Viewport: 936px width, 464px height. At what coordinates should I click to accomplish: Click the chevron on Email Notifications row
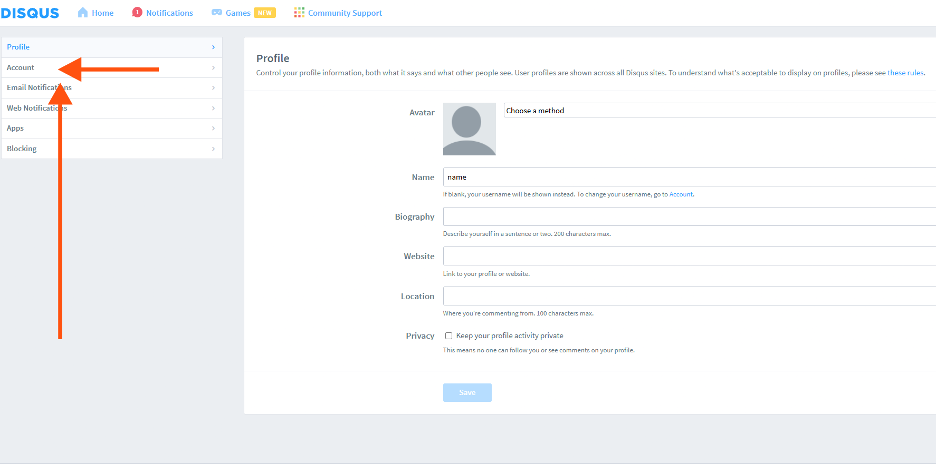tap(213, 88)
